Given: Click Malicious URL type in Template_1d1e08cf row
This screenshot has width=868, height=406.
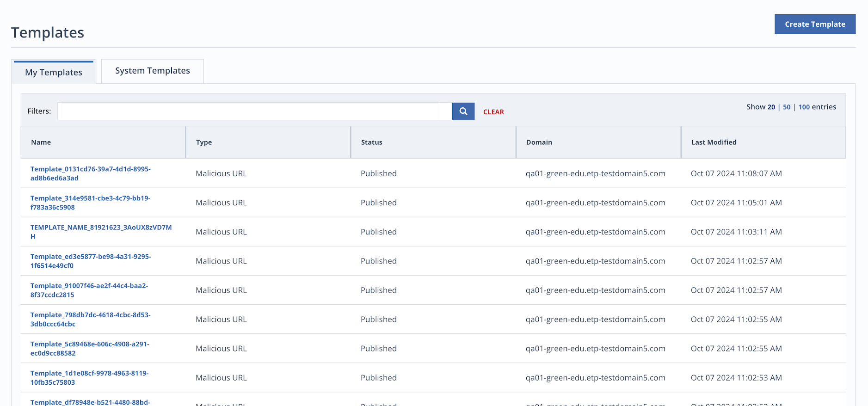Looking at the screenshot, I should click(x=221, y=377).
